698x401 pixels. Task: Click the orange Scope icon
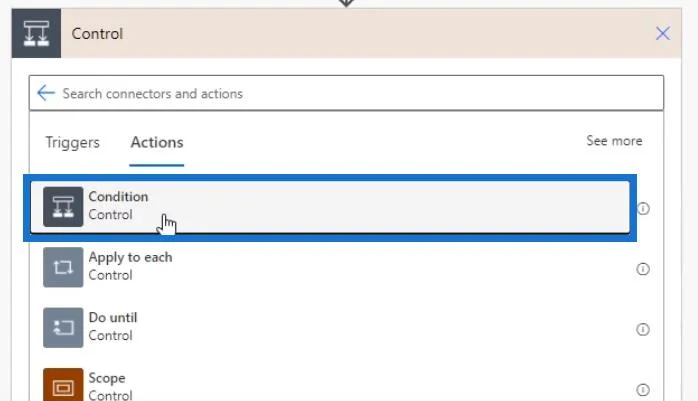click(63, 385)
